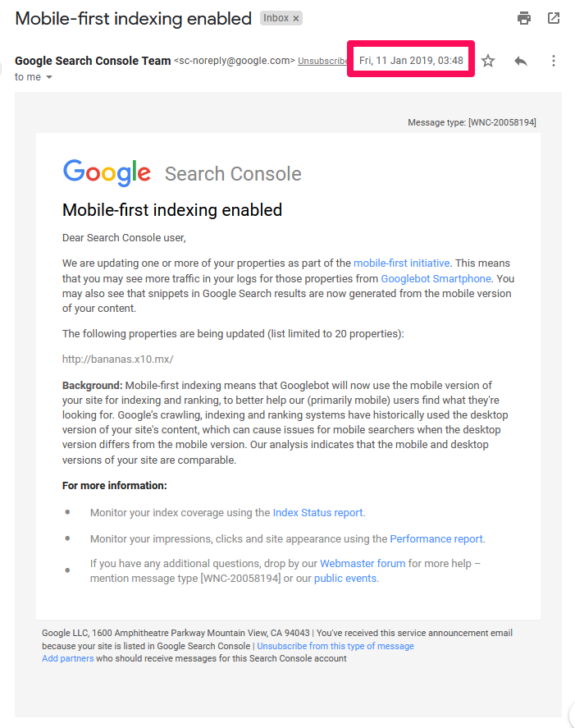Viewport: 575px width, 728px height.
Task: Star this message
Action: point(488,60)
